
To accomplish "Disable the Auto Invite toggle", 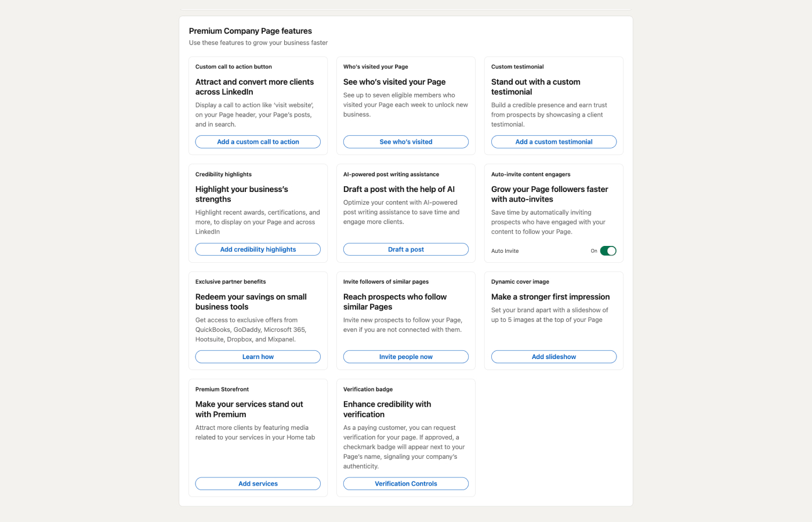I will (x=608, y=251).
